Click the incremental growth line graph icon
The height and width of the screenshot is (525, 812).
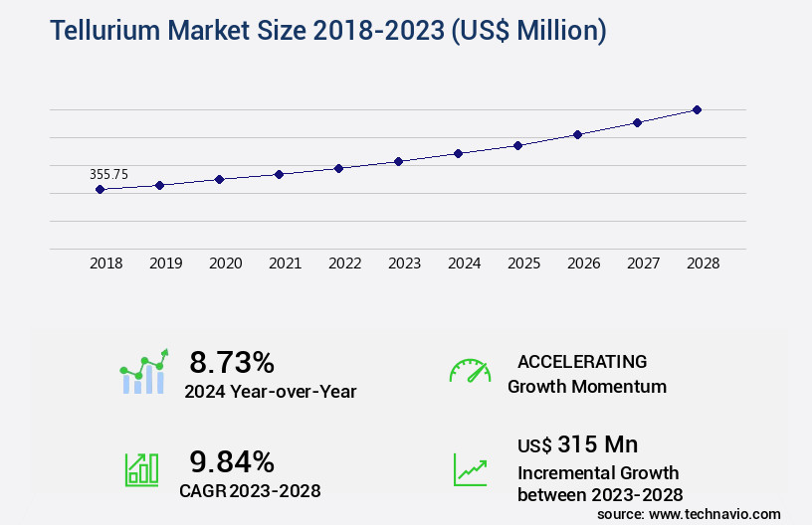[470, 468]
